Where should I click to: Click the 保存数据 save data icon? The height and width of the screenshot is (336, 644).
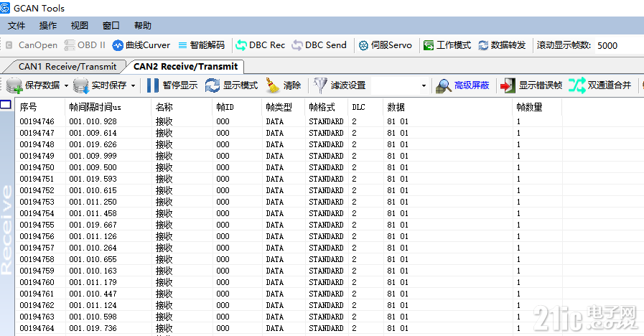14,85
